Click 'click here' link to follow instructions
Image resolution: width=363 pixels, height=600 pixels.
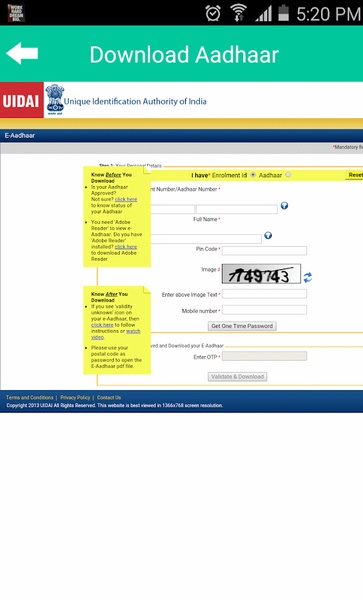tap(102, 325)
